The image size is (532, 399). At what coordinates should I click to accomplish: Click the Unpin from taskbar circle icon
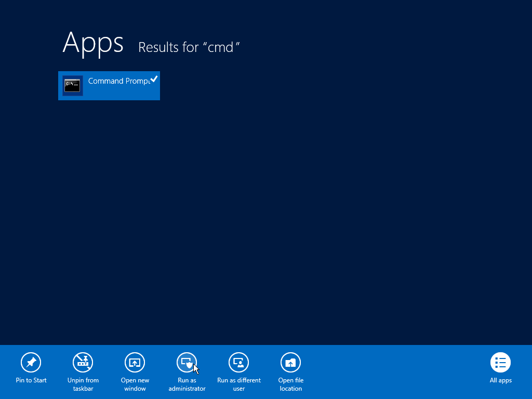[83, 362]
